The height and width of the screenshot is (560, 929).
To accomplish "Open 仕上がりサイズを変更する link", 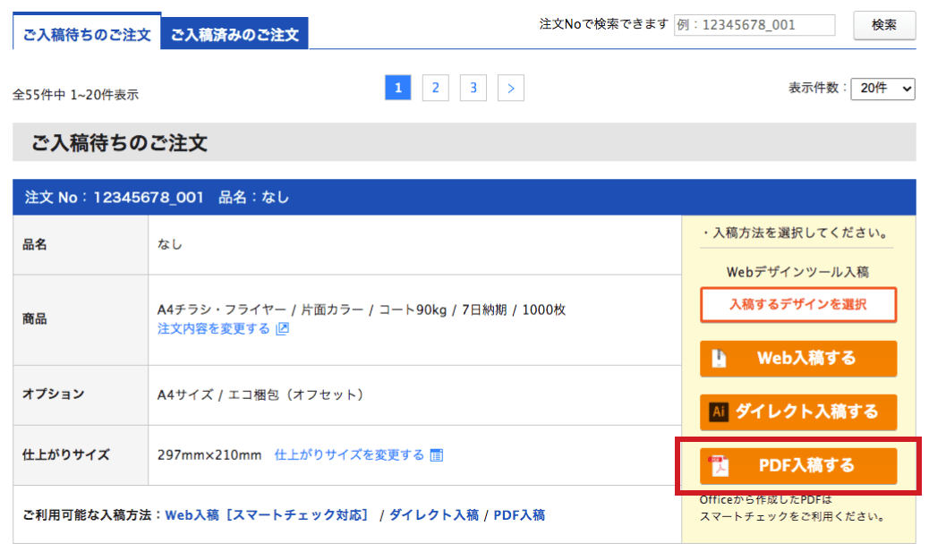I will [x=349, y=455].
